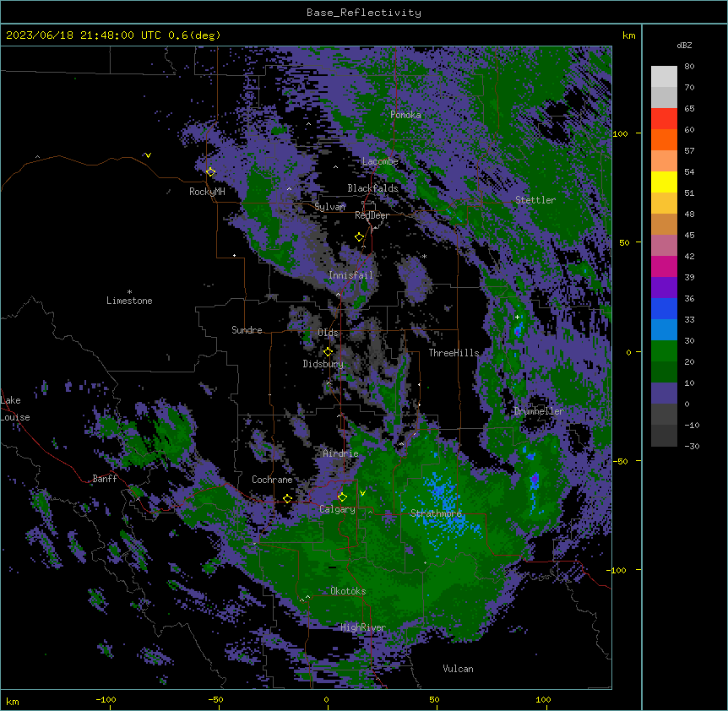Viewport: 728px width, 711px height.
Task: Click the km unit label at bottom left
Action: click(13, 701)
